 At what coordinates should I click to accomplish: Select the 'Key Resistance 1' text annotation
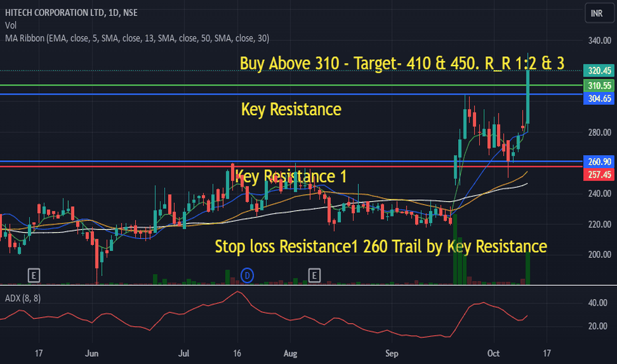tap(291, 176)
